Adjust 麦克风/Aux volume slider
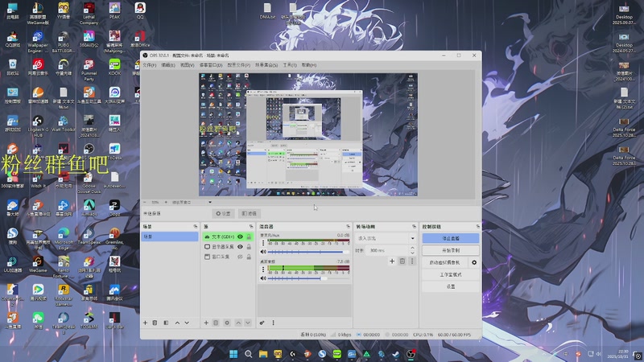This screenshot has width=644, height=362. (308, 252)
